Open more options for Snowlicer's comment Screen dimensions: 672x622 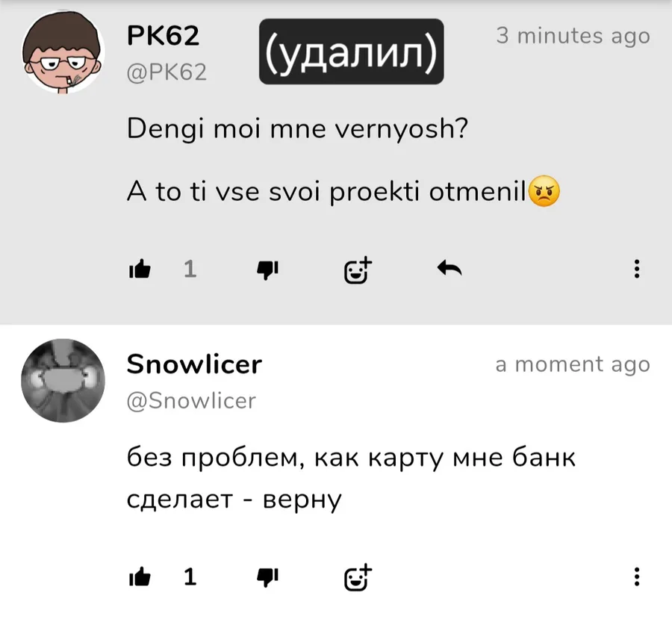[637, 576]
